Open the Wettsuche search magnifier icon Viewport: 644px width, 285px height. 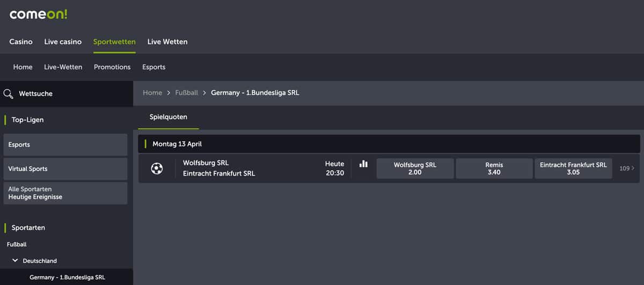(8, 93)
